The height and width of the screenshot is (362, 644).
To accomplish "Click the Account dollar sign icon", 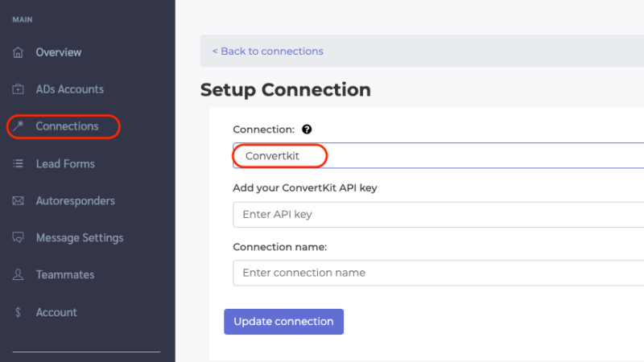I will point(18,312).
